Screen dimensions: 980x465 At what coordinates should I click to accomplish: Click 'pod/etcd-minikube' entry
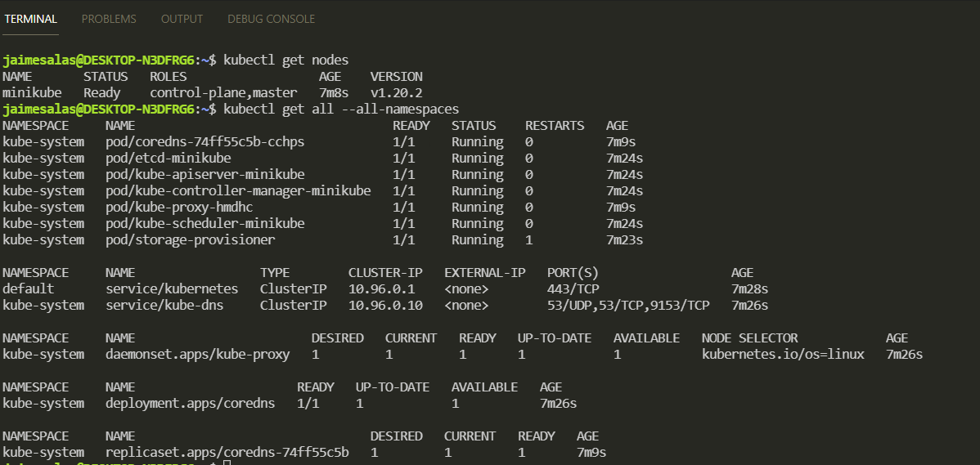point(169,158)
